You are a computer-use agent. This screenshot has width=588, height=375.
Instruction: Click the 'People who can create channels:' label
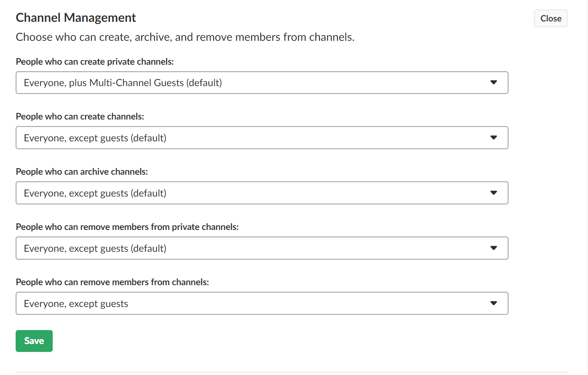click(80, 117)
